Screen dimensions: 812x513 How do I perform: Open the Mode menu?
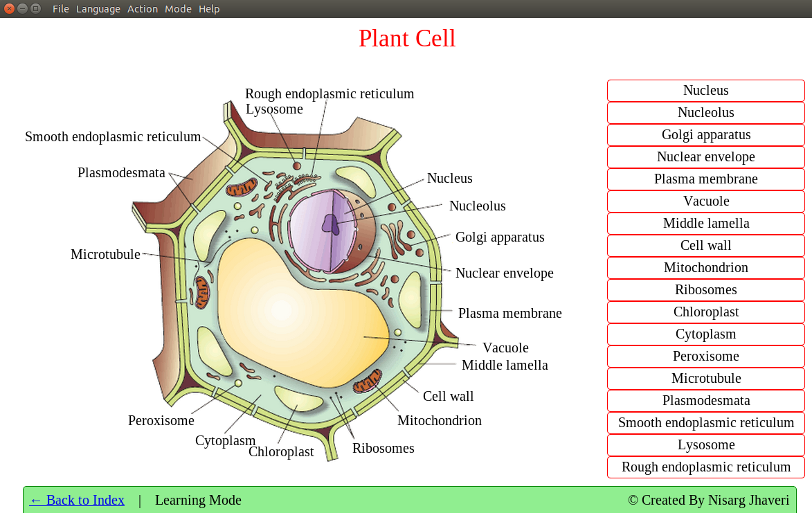tap(178, 9)
